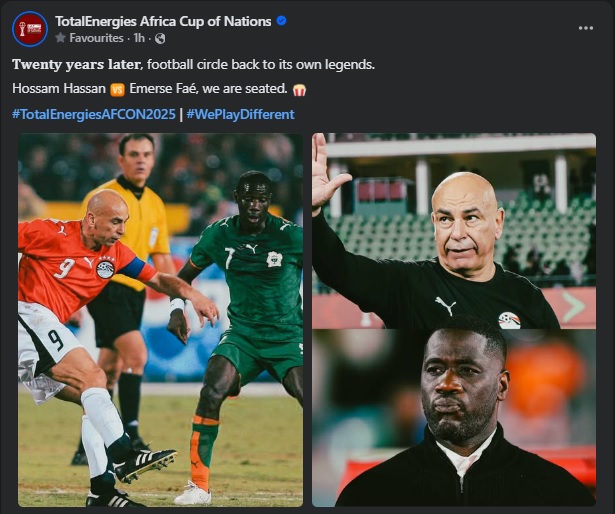Click the bold Twenty years later text
615x514 pixels.
pos(76,64)
